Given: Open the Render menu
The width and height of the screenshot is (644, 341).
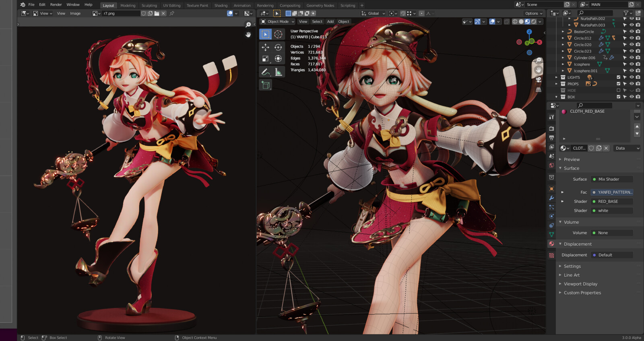Looking at the screenshot, I should (x=56, y=5).
